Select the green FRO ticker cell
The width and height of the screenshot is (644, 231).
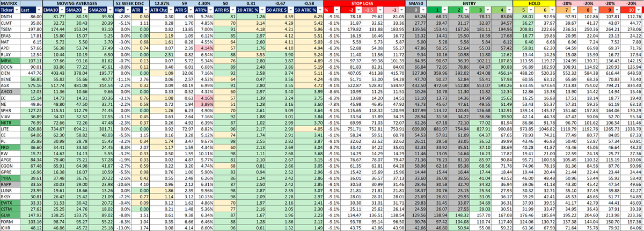(x=11, y=147)
